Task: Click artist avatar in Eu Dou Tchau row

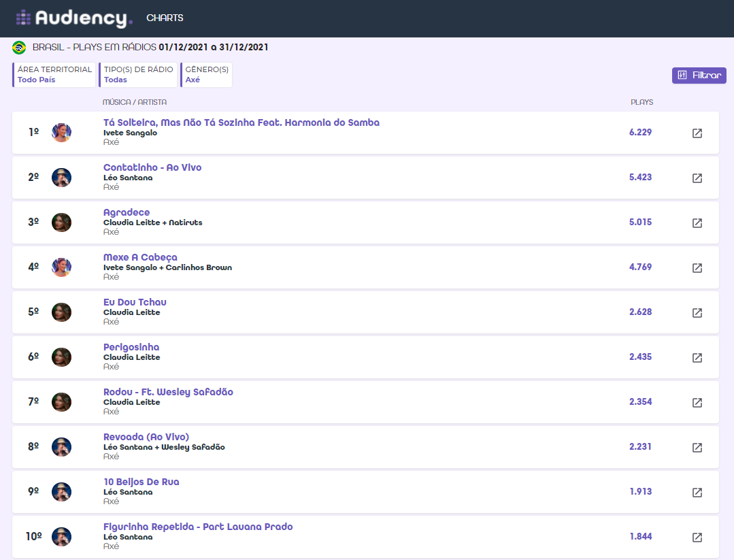Action: [x=61, y=312]
